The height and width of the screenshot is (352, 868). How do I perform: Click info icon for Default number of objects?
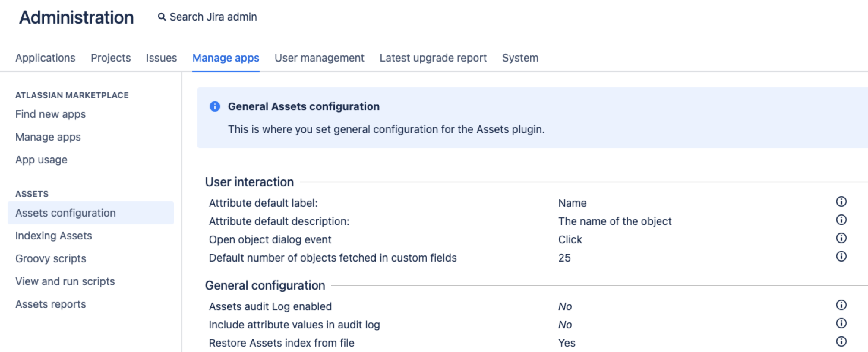pos(841,256)
